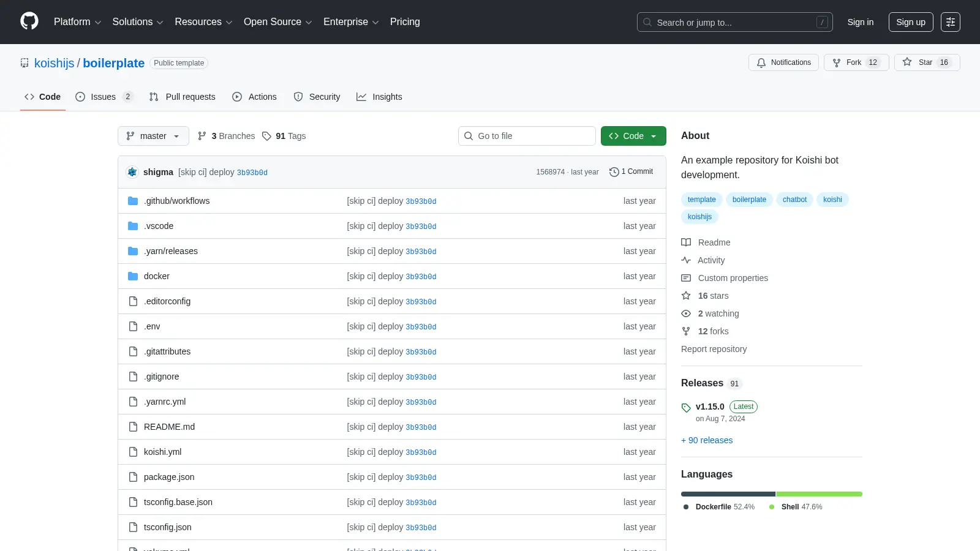Open the .yarnrc.yml file

tap(165, 402)
